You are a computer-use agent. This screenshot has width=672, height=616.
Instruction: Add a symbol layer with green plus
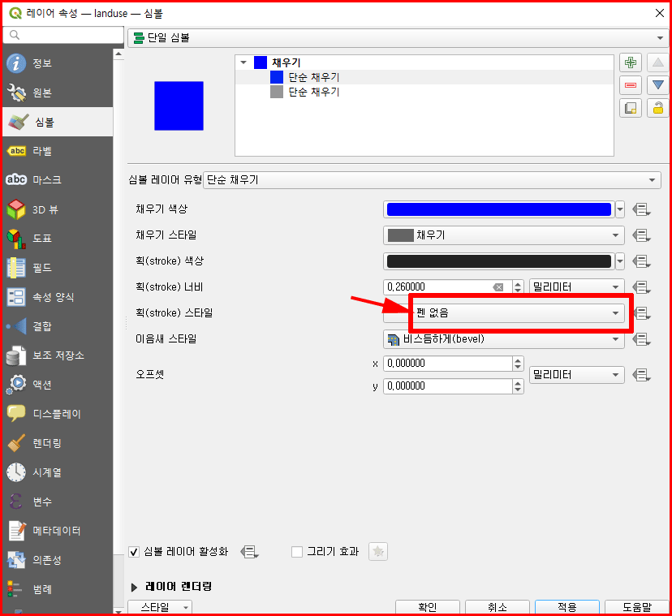click(631, 62)
